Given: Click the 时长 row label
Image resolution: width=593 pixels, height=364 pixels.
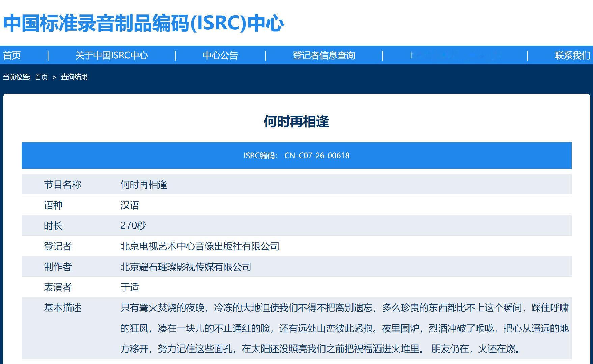Looking at the screenshot, I should click(x=53, y=225).
